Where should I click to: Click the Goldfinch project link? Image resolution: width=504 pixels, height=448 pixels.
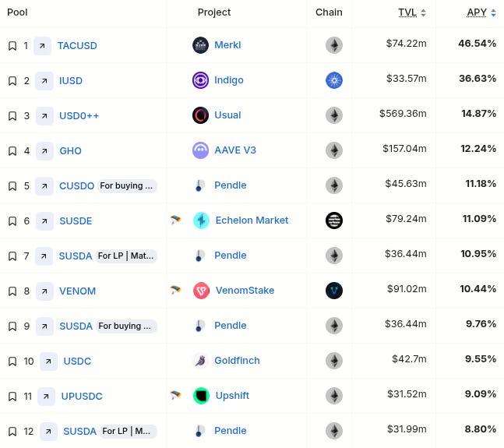237,361
